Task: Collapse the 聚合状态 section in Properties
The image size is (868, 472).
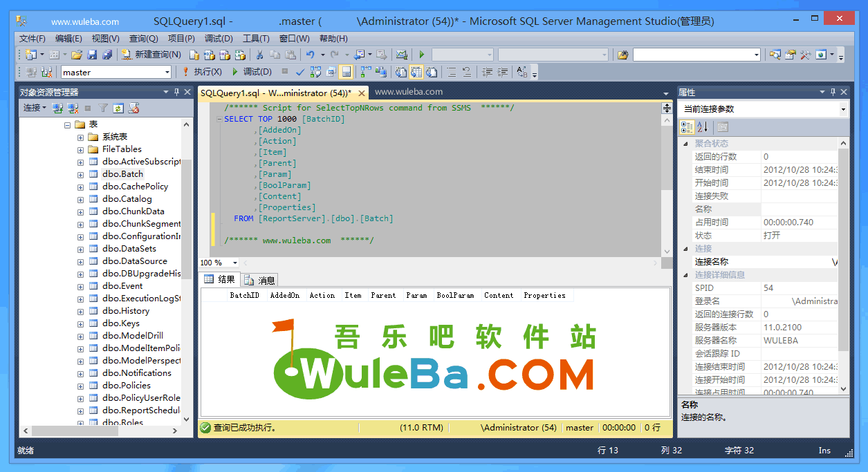Action: click(686, 144)
